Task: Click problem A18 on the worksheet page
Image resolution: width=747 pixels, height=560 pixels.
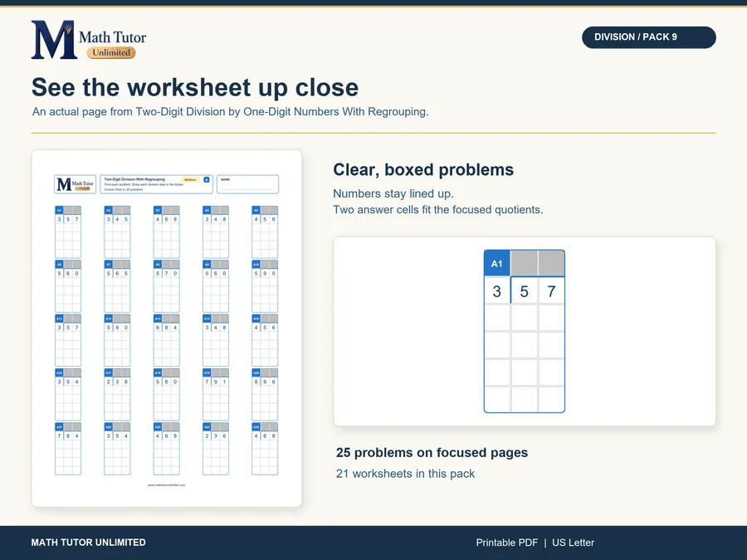Action: 166,395
